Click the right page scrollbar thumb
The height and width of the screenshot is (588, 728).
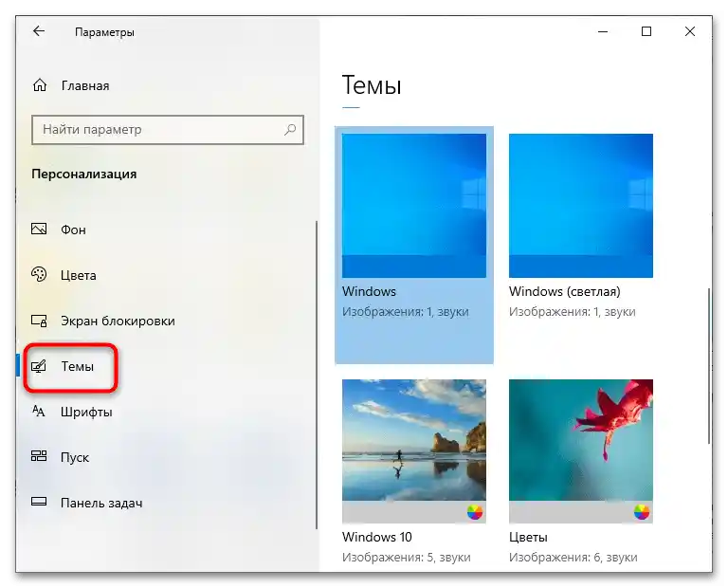click(709, 366)
